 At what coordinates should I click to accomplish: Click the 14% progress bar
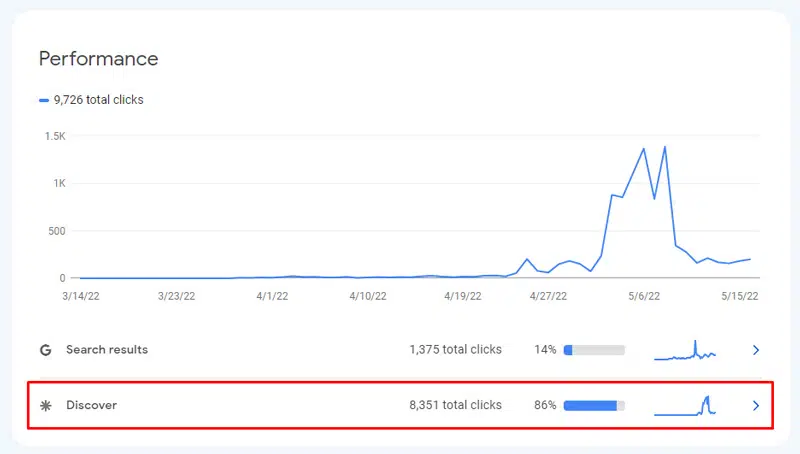click(594, 350)
